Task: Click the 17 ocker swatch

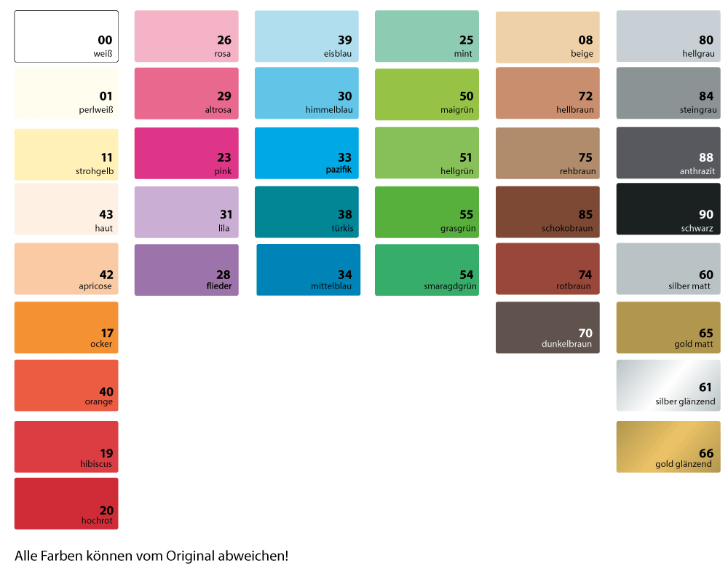Action: click(x=66, y=328)
